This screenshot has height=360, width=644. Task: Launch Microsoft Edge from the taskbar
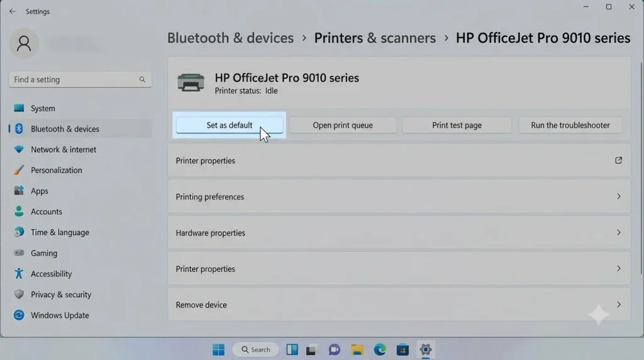(380, 350)
